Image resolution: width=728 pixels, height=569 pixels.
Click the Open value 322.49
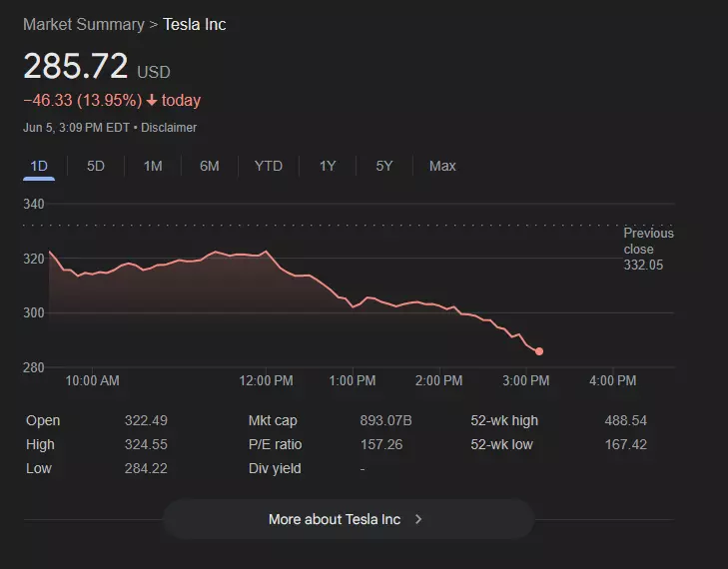point(146,420)
